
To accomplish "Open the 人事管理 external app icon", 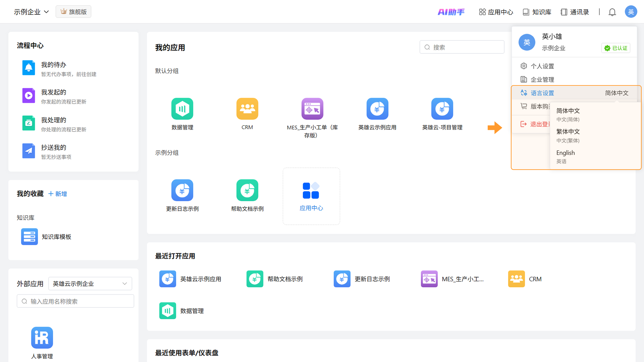I will tap(42, 338).
